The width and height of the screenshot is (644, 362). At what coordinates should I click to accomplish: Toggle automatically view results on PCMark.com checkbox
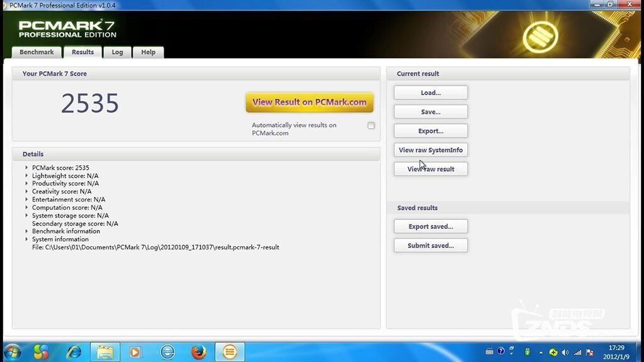pyautogui.click(x=371, y=126)
